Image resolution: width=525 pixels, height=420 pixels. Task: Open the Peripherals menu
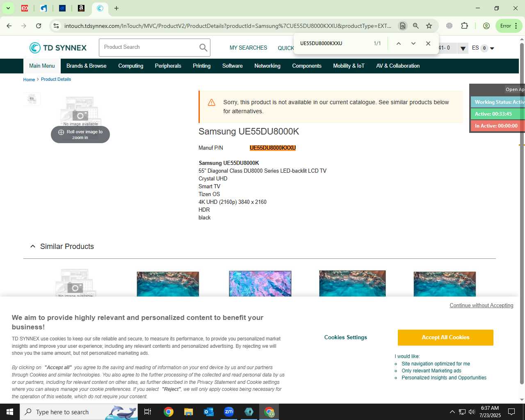click(168, 66)
